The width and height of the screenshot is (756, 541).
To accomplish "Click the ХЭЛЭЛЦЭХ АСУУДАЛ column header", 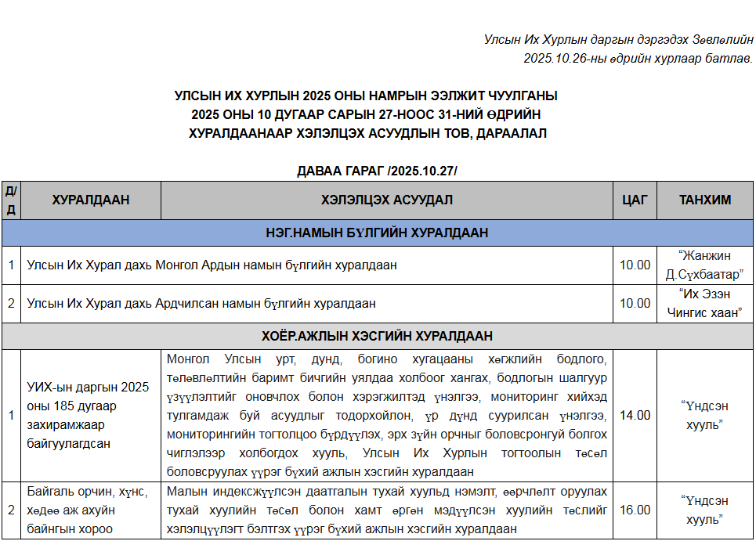I will [x=386, y=200].
